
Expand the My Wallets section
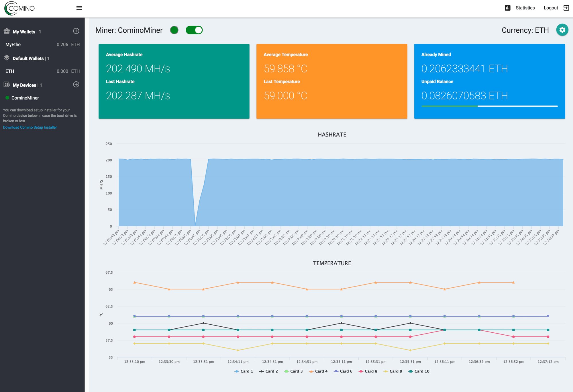(x=24, y=32)
